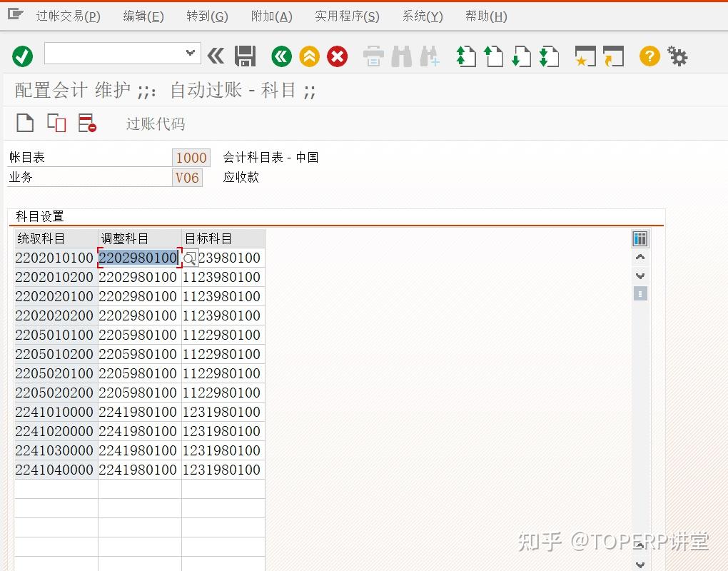728x571 pixels.
Task: Create a new entry with the blank document icon
Action: pyautogui.click(x=24, y=123)
